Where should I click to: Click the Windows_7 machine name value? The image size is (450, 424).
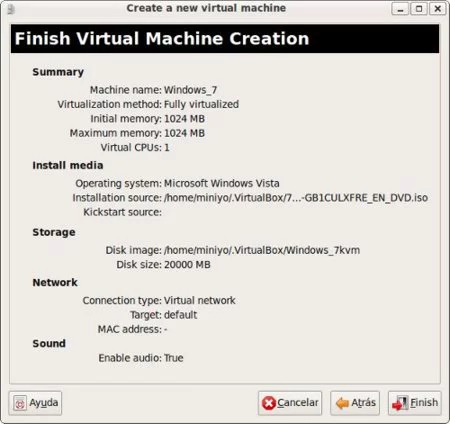coord(191,90)
